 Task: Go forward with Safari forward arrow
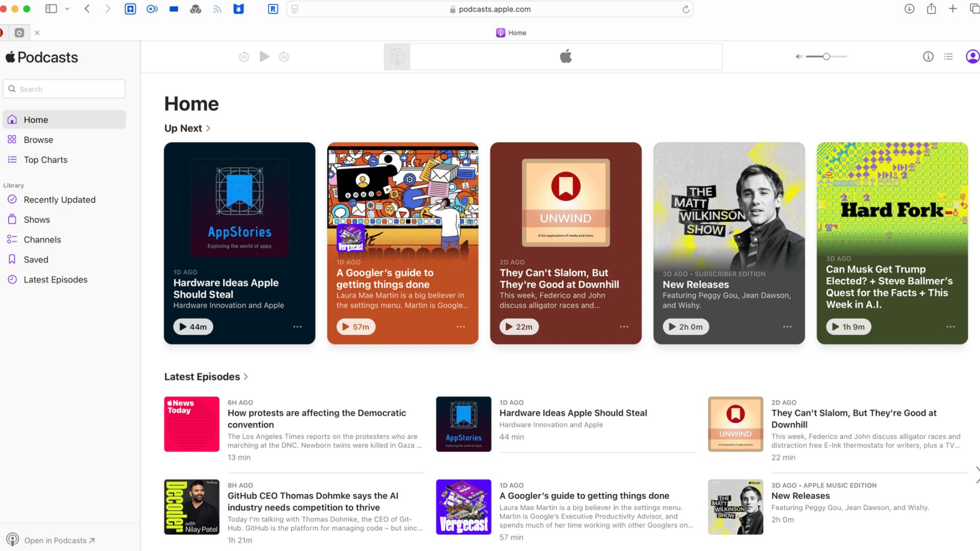pyautogui.click(x=108, y=9)
